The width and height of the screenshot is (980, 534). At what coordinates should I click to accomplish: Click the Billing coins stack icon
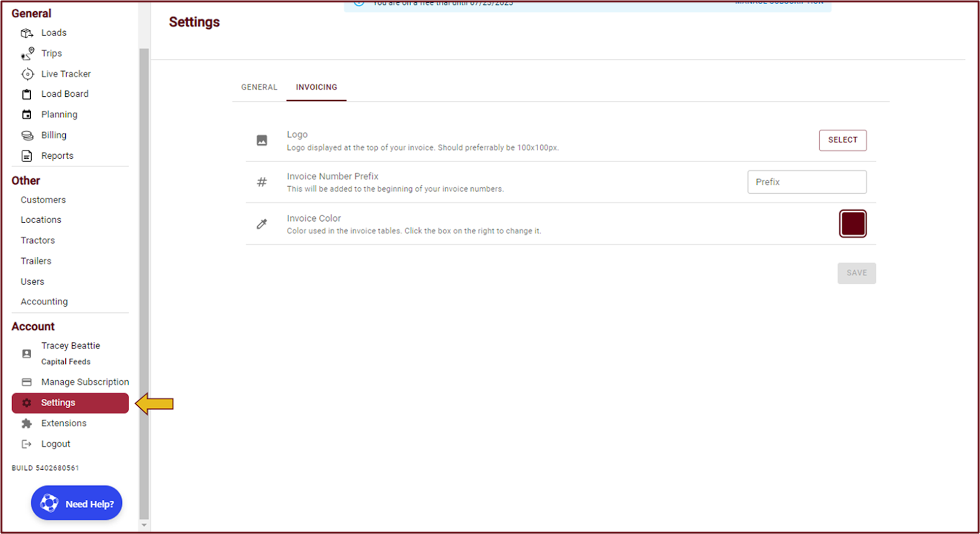point(27,135)
